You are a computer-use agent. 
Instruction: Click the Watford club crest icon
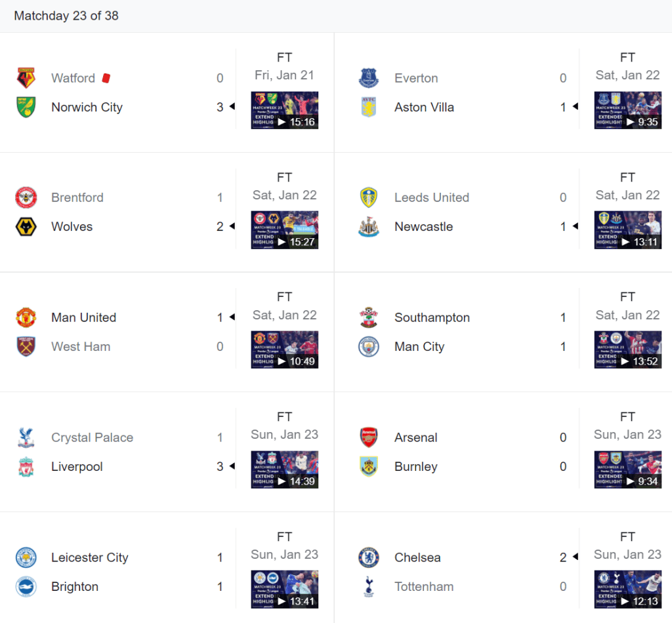point(26,78)
